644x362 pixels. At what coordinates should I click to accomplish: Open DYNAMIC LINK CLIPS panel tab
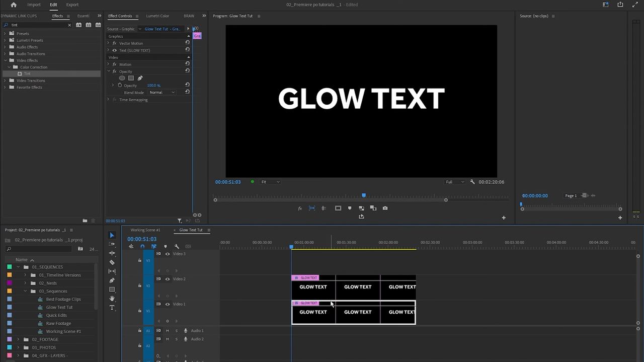point(19,16)
